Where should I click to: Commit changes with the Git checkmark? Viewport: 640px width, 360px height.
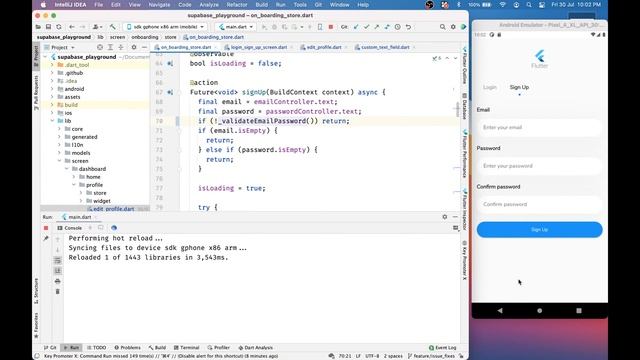(367, 27)
